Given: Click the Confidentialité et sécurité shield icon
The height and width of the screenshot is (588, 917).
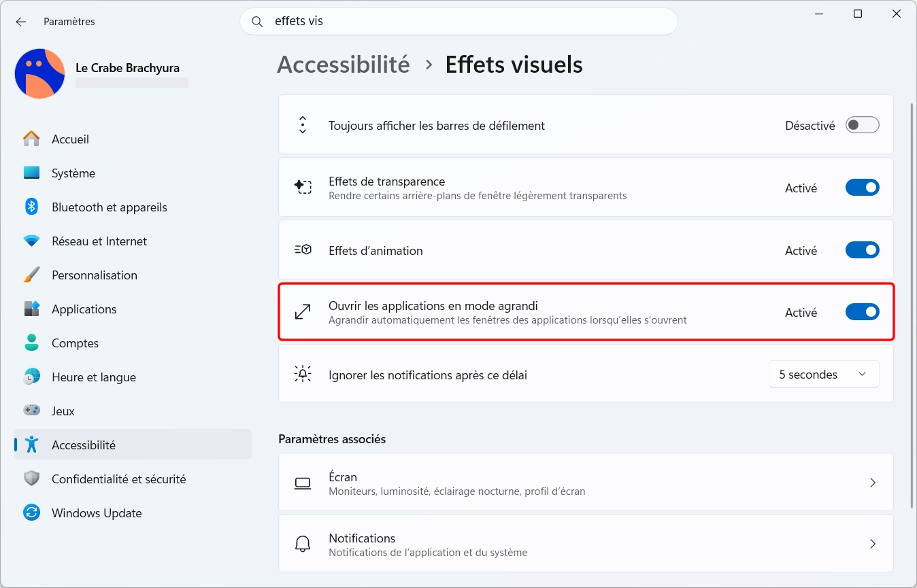Looking at the screenshot, I should [x=31, y=479].
